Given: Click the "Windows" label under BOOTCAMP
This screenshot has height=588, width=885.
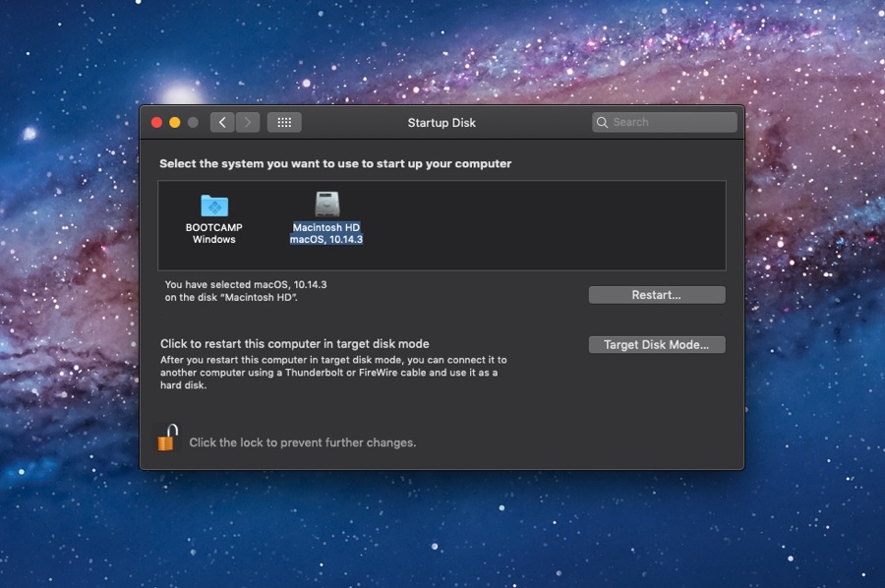Looking at the screenshot, I should 214,239.
